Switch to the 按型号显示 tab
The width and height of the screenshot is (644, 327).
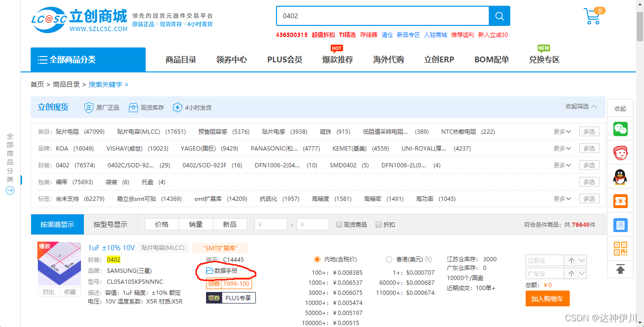coord(110,224)
